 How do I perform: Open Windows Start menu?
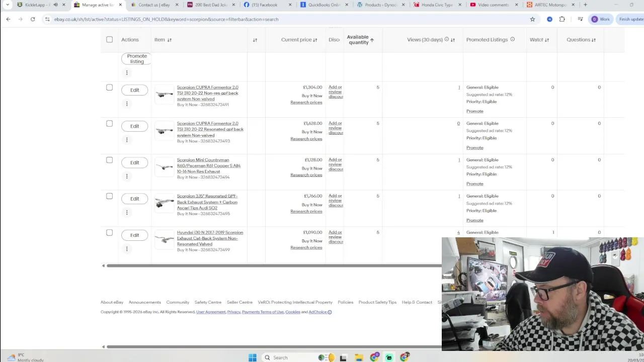[x=253, y=357]
